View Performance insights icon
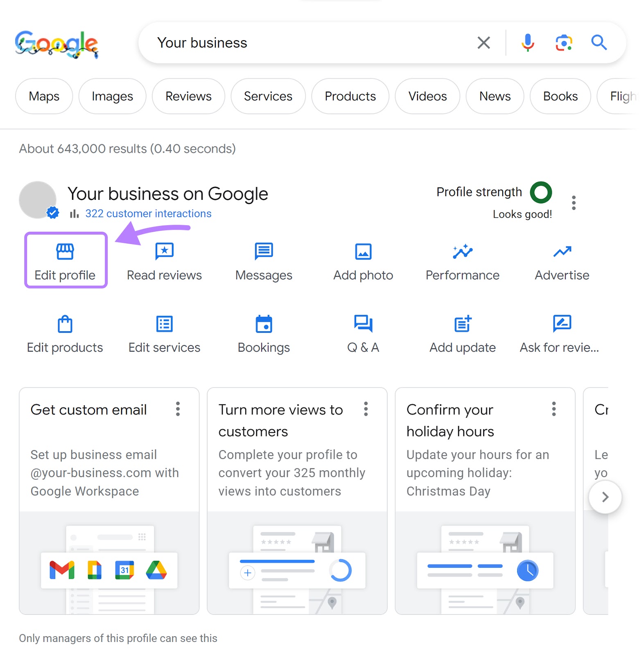This screenshot has width=644, height=655. (462, 251)
